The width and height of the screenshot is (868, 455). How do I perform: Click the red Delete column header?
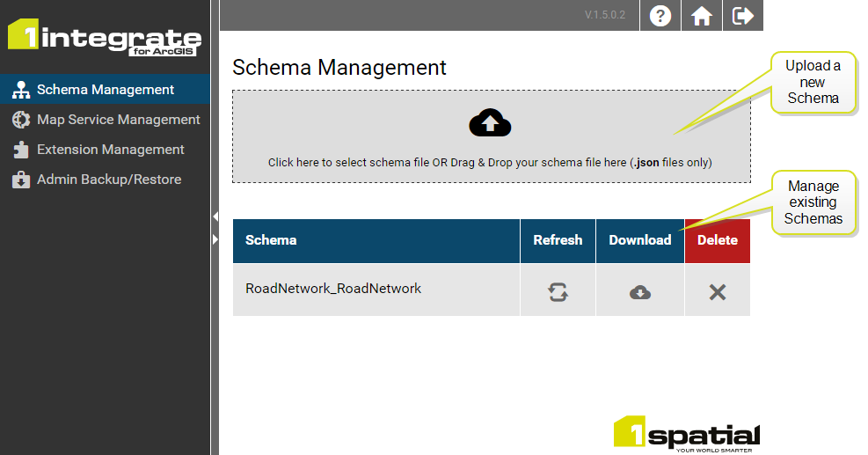pyautogui.click(x=718, y=240)
